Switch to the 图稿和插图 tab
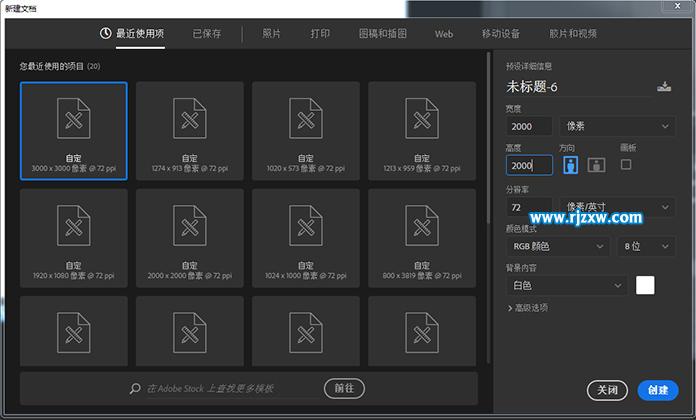The image size is (696, 420). (x=383, y=33)
